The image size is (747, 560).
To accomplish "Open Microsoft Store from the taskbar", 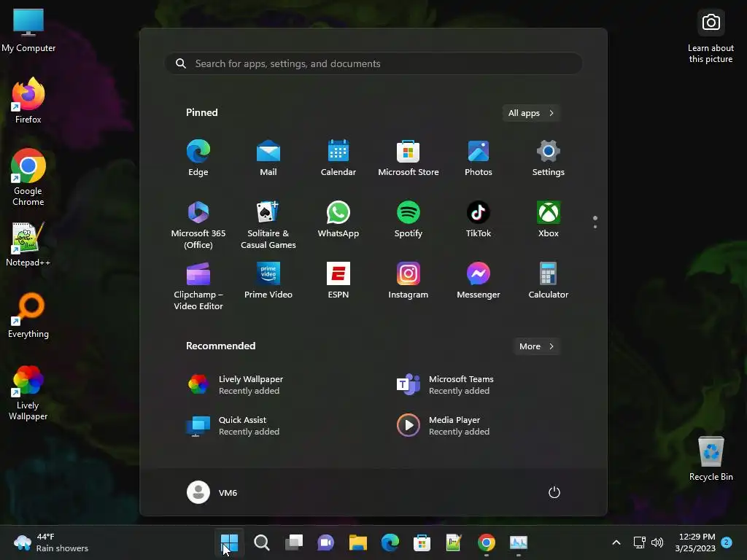I will [422, 542].
